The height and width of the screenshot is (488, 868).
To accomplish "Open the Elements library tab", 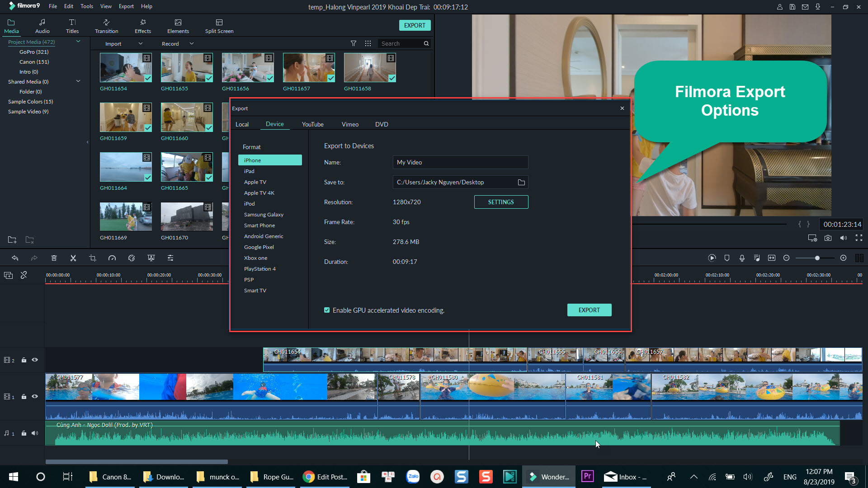I will click(178, 26).
